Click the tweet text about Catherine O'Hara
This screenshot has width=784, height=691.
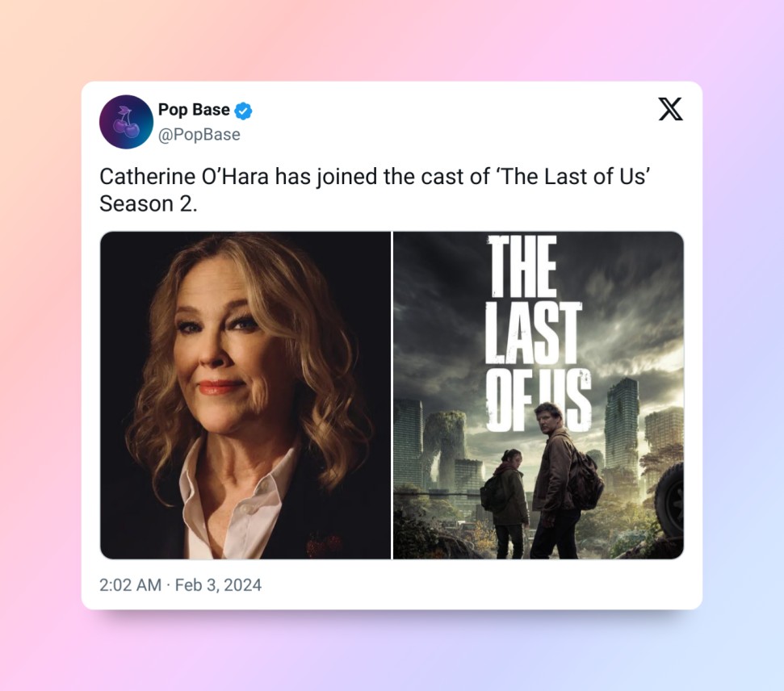pos(375,190)
